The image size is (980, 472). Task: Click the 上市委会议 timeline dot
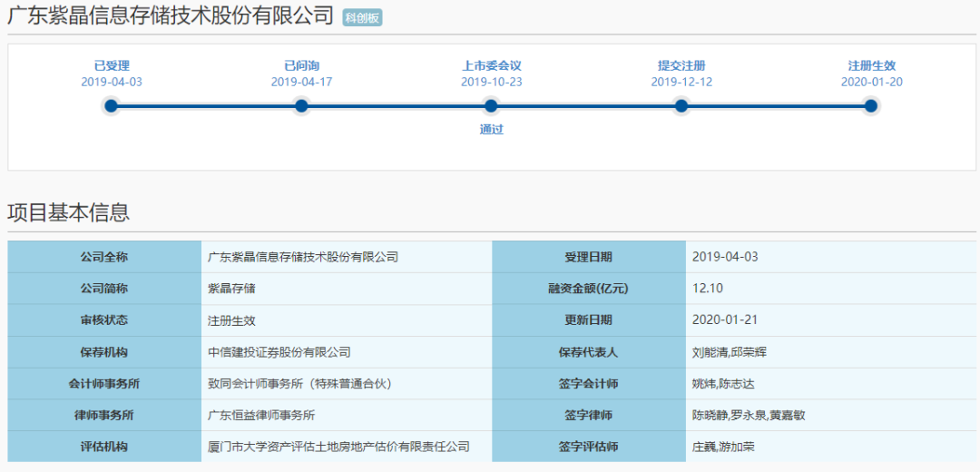click(491, 106)
